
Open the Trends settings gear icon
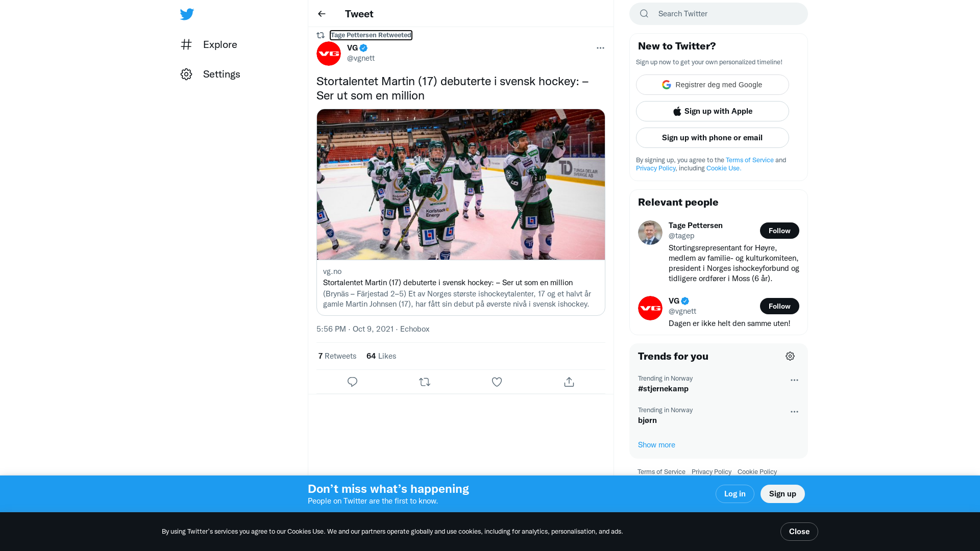tap(790, 356)
